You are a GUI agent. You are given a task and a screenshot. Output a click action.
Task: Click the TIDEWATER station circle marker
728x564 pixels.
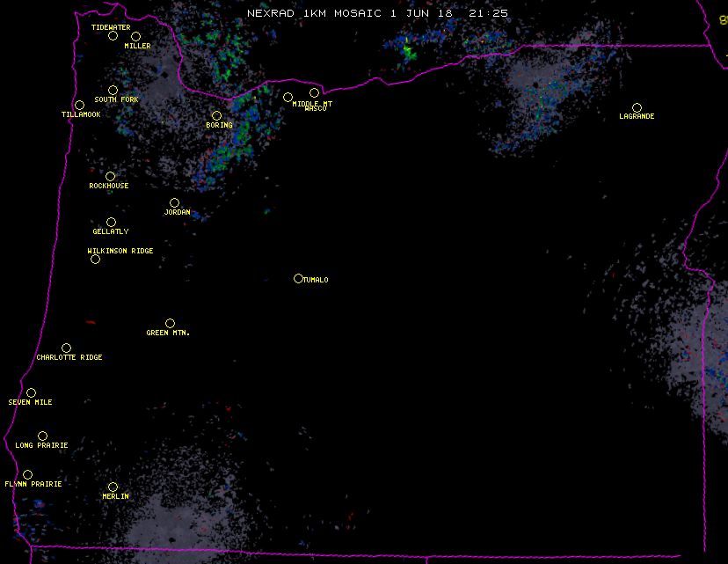click(113, 35)
